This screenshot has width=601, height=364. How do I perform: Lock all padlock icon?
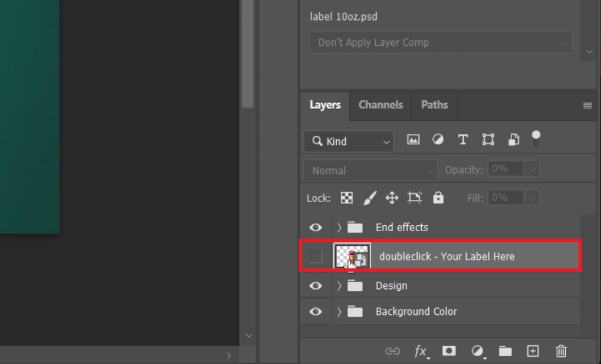[x=438, y=197]
